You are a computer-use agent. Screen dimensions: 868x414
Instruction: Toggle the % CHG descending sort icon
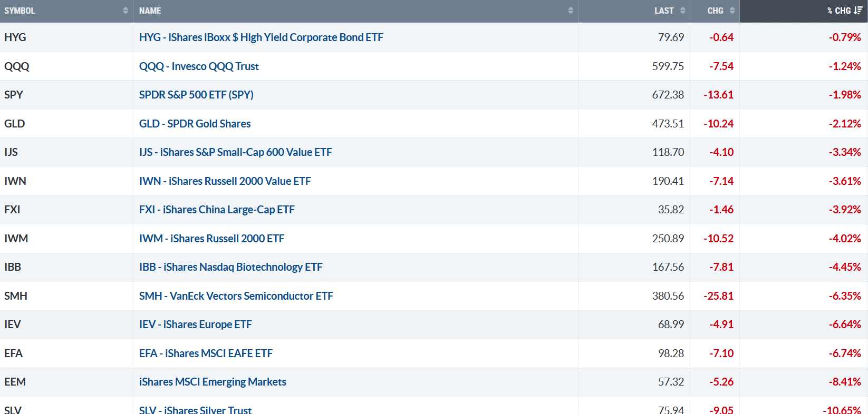[858, 11]
